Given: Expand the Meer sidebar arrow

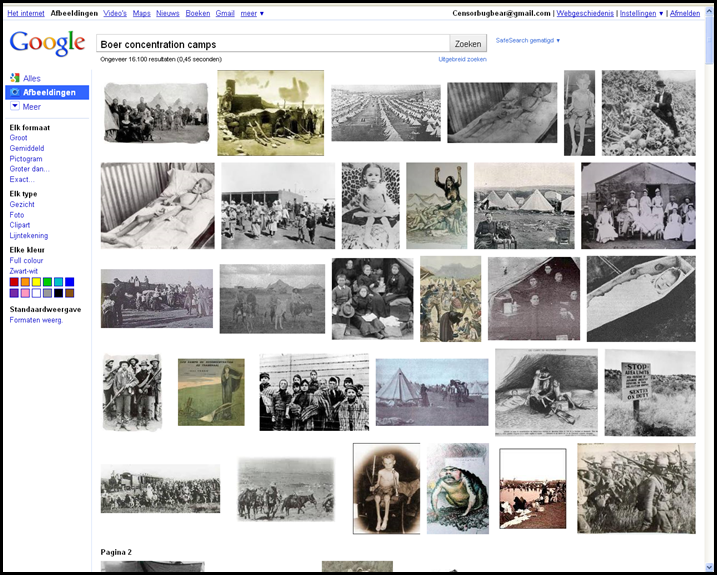Looking at the screenshot, I should point(15,106).
